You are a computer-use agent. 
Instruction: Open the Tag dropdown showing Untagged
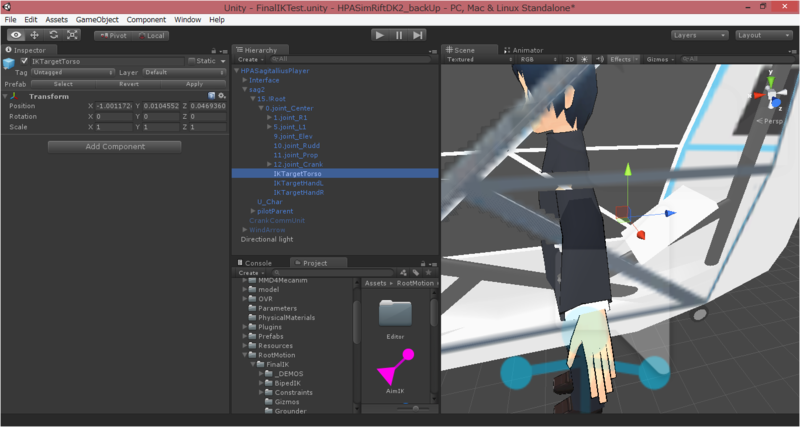(x=73, y=72)
